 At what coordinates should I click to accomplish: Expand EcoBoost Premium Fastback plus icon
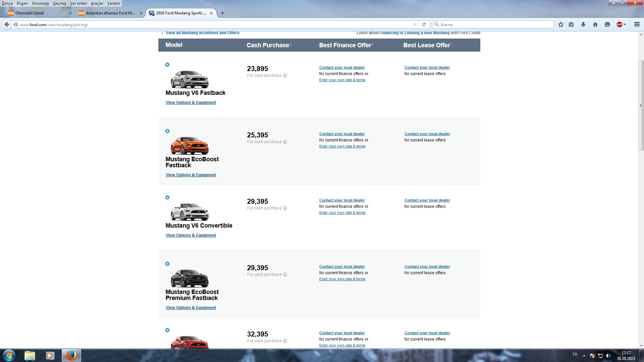pyautogui.click(x=167, y=264)
